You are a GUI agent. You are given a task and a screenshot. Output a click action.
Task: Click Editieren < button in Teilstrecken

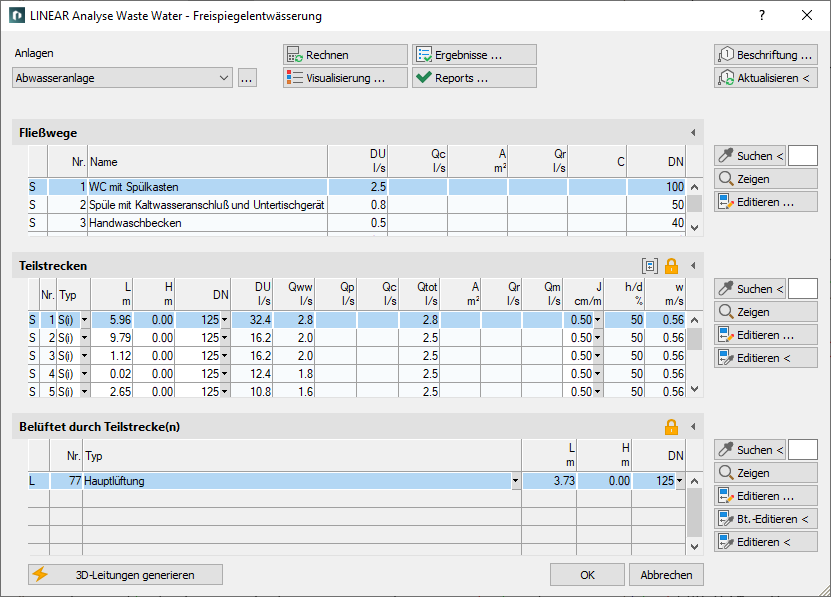(x=766, y=358)
